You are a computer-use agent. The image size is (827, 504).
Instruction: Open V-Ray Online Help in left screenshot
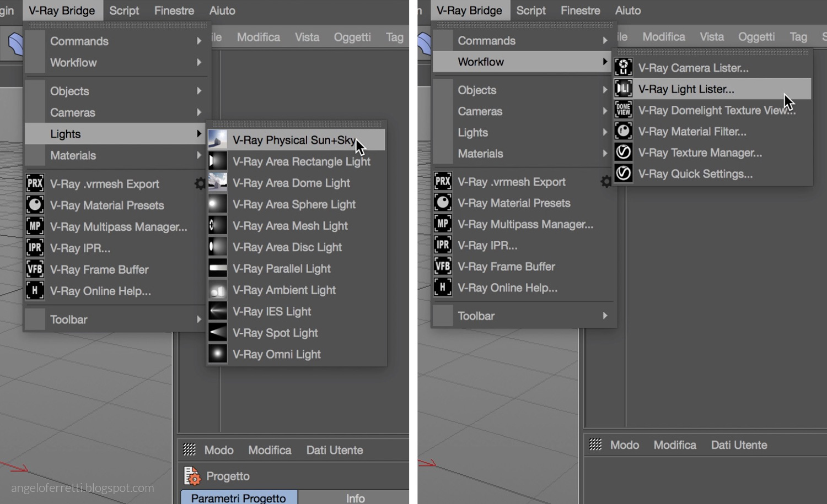click(100, 291)
